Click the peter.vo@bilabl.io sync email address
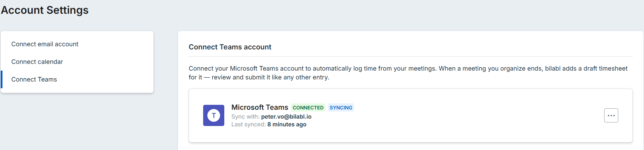 [286, 116]
